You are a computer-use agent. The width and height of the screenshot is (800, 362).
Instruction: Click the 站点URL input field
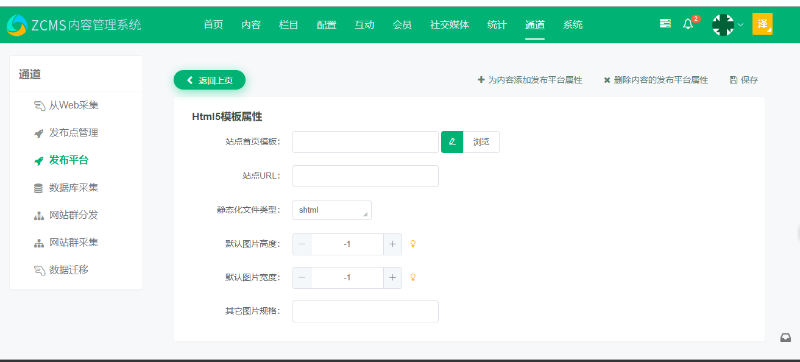pyautogui.click(x=365, y=176)
